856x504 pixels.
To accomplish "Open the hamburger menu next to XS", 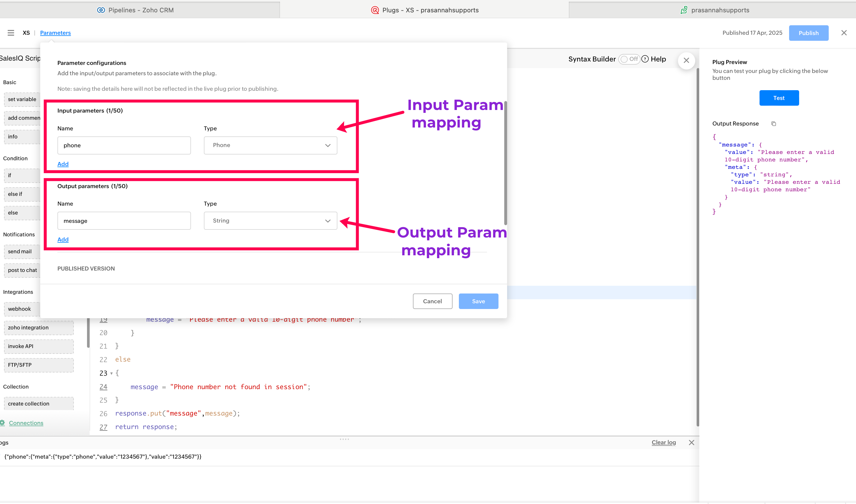I will 11,33.
